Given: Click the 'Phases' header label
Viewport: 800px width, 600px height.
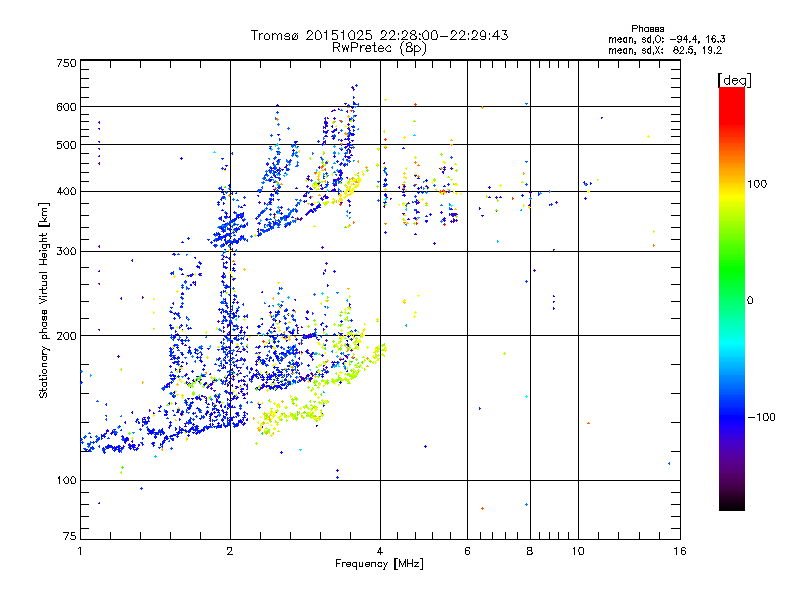Looking at the screenshot, I should (x=647, y=29).
